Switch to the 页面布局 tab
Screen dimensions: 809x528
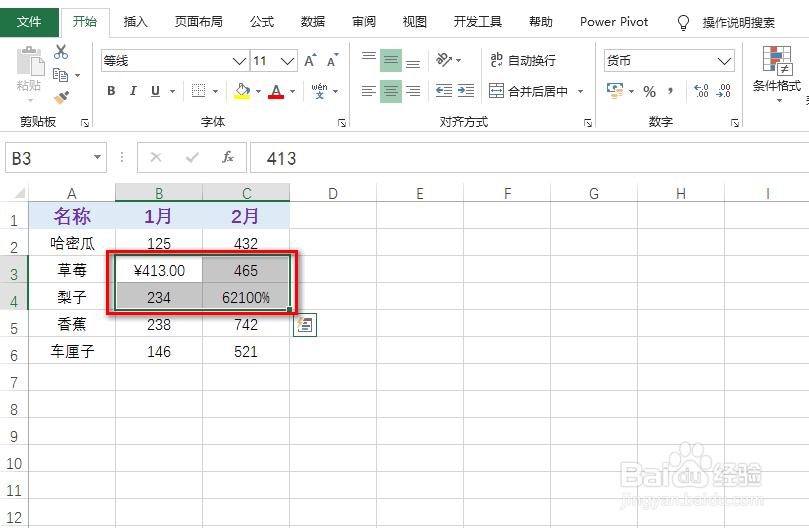point(198,22)
